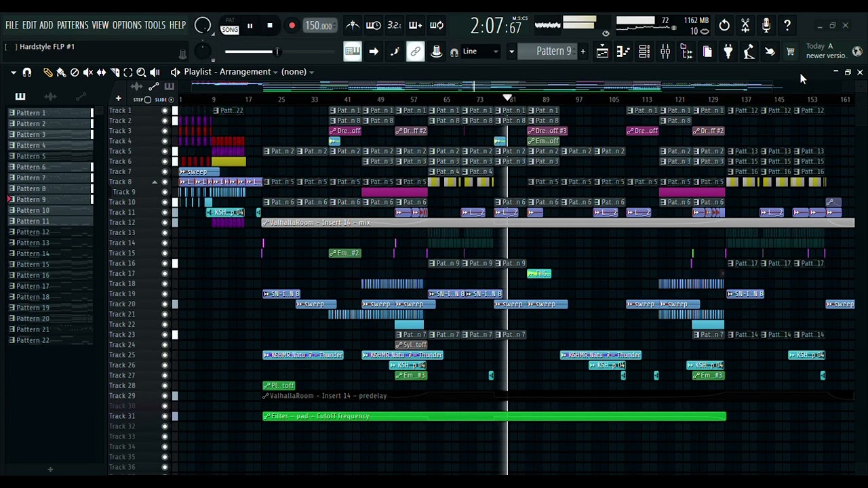Open the pattern selector dropdown arrow
Screen dimensions: 868x488
tap(511, 52)
